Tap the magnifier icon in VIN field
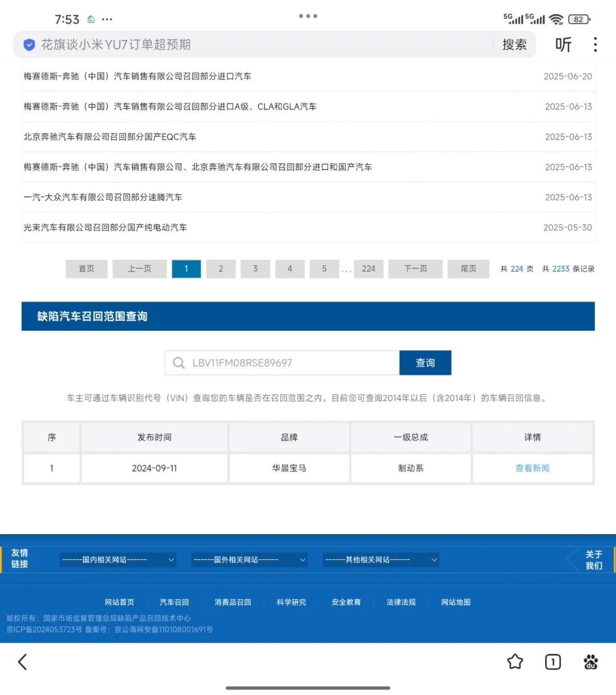Screen dimensions: 616x695 pos(179,363)
